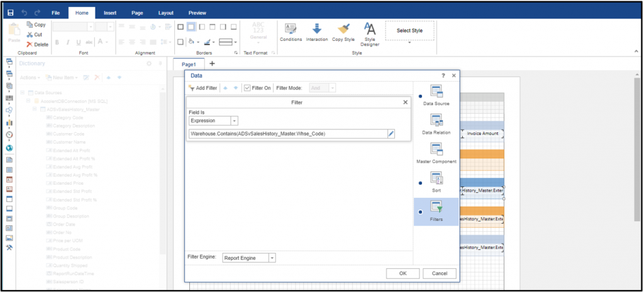
Task: Switch to the Preview ribbon tab
Action: [197, 13]
